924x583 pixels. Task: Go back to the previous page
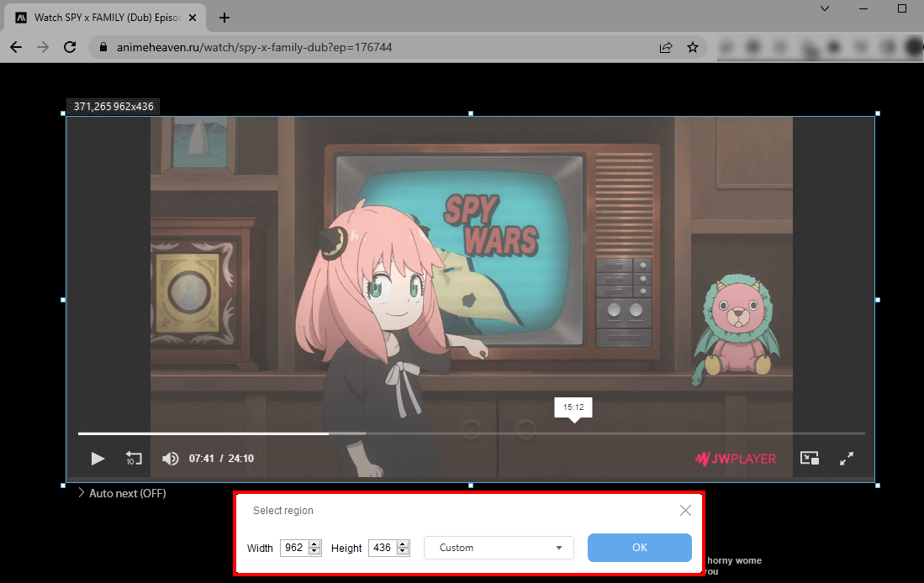(x=16, y=47)
